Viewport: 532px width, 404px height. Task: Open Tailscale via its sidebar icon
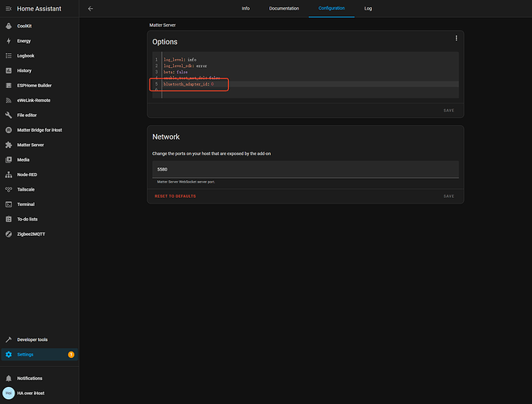coord(8,189)
